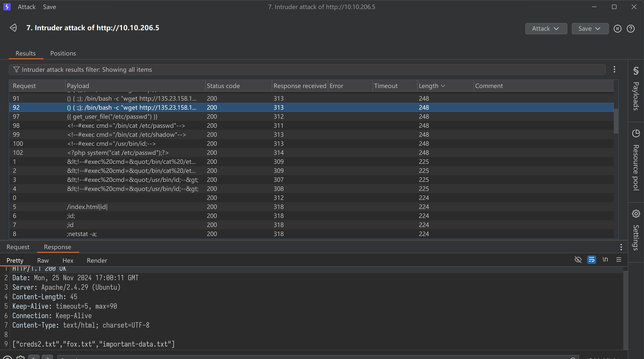The image size is (644, 359).
Task: Click the back arrow icon beside attack title
Action: pyautogui.click(x=13, y=28)
